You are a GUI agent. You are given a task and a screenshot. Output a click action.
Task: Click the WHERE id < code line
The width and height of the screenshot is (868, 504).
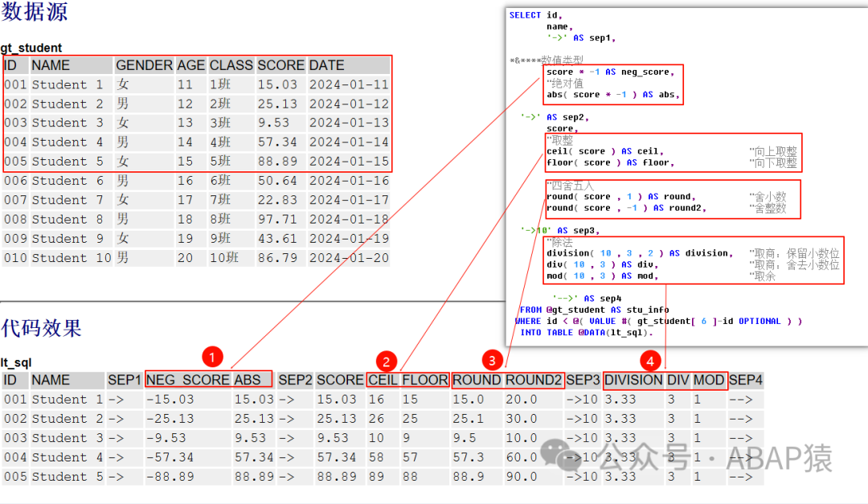tap(658, 322)
